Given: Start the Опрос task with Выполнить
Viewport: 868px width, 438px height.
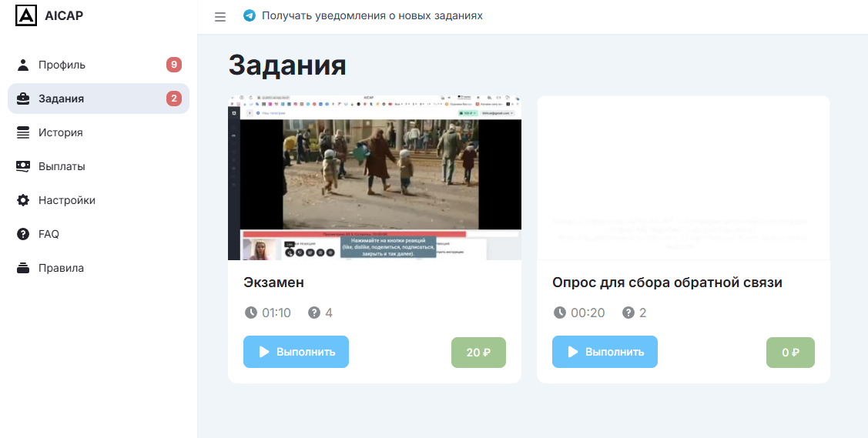Looking at the screenshot, I should 605,352.
